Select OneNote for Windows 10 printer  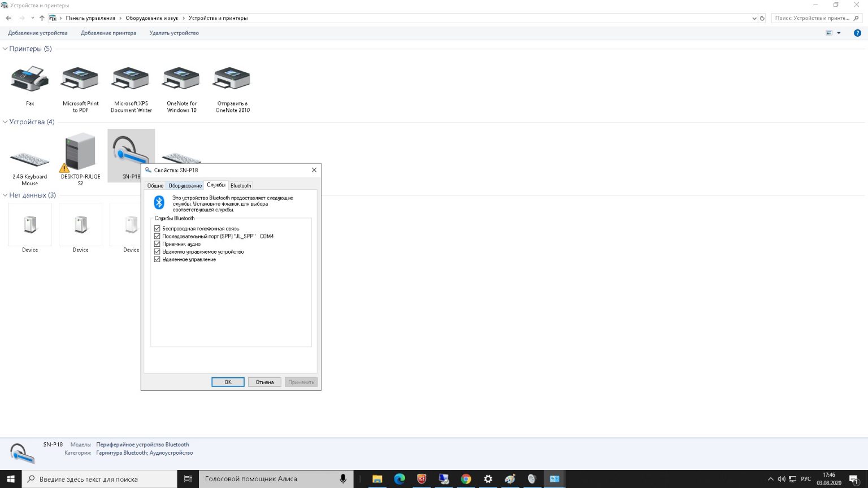[181, 78]
